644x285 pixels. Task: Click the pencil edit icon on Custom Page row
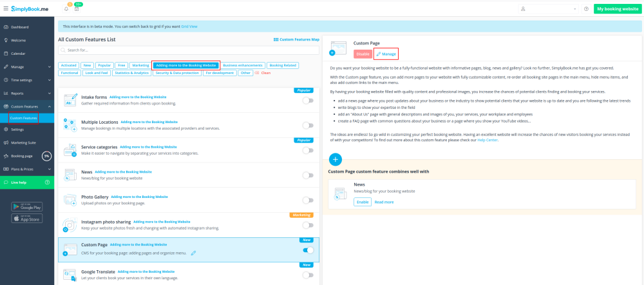coord(193,253)
